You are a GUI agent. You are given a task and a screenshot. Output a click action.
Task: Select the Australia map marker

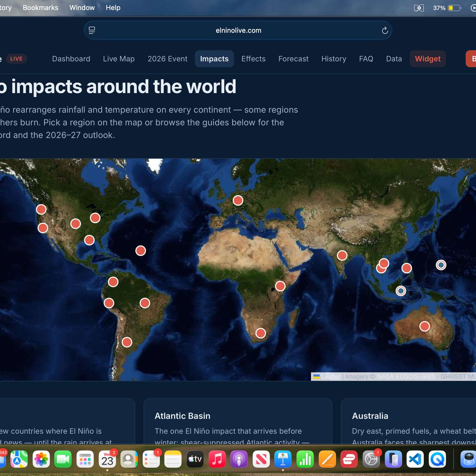click(x=424, y=326)
